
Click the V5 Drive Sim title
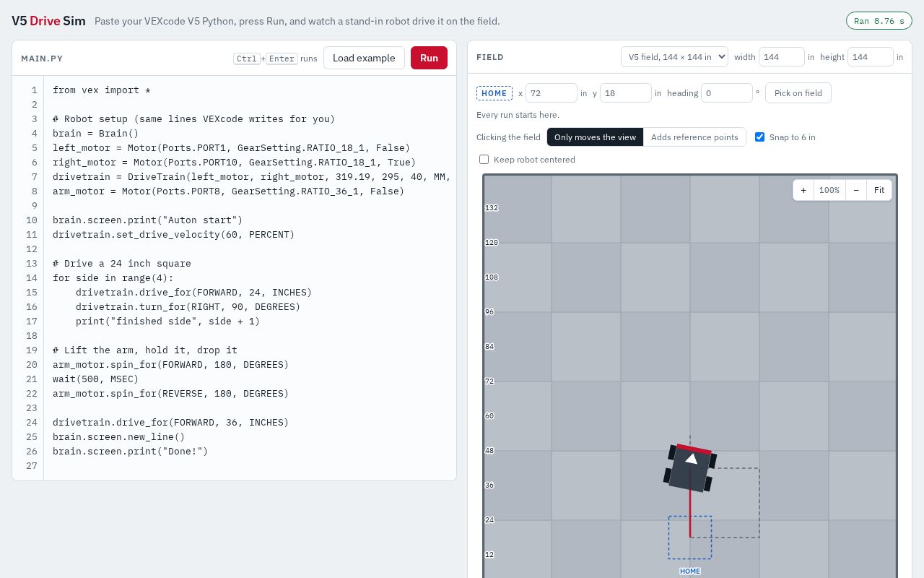[48, 21]
